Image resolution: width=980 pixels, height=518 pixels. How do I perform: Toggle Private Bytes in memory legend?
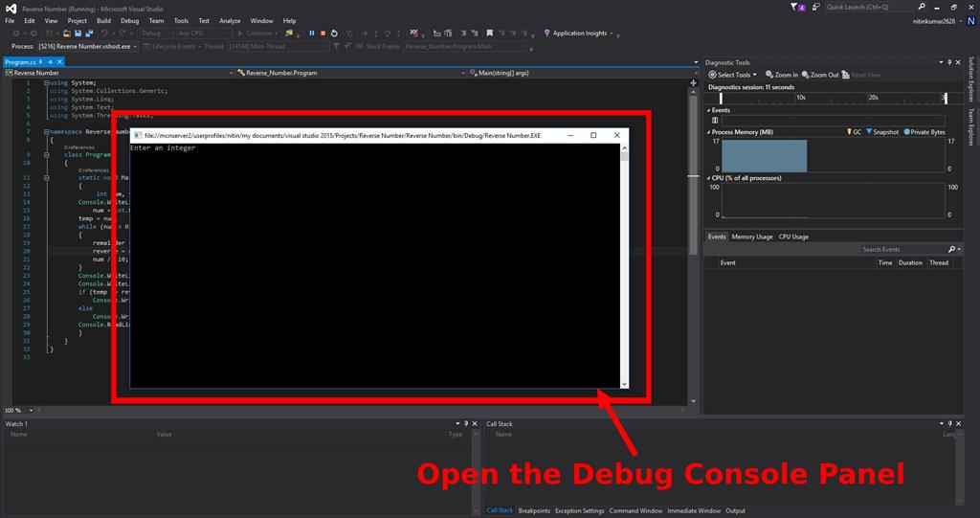[x=924, y=132]
